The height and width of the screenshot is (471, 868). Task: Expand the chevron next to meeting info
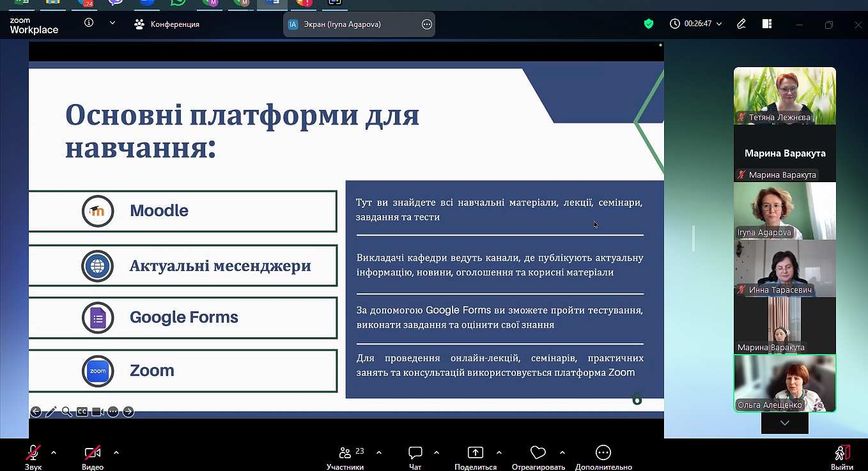click(112, 23)
